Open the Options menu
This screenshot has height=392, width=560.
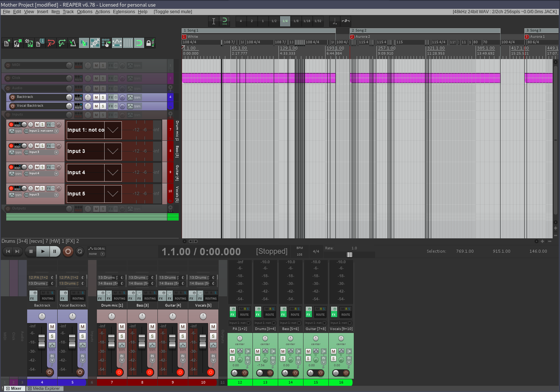pos(85,12)
